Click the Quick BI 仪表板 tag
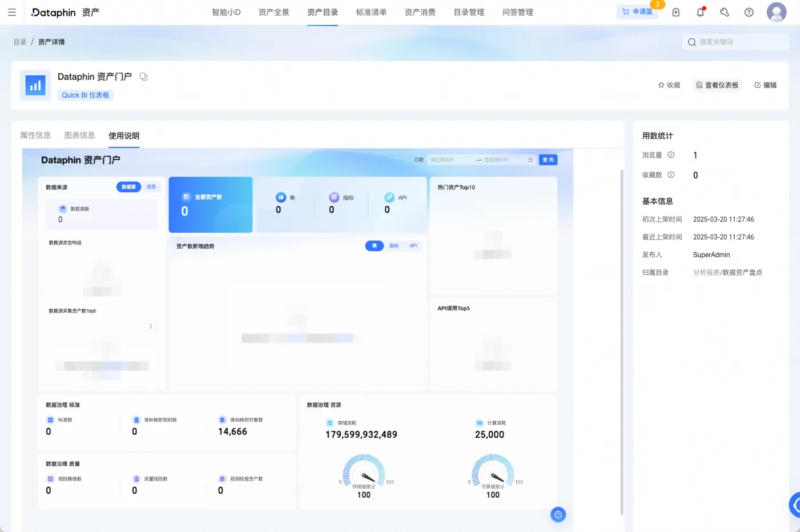Screen dimensions: 800x532 point(86,95)
